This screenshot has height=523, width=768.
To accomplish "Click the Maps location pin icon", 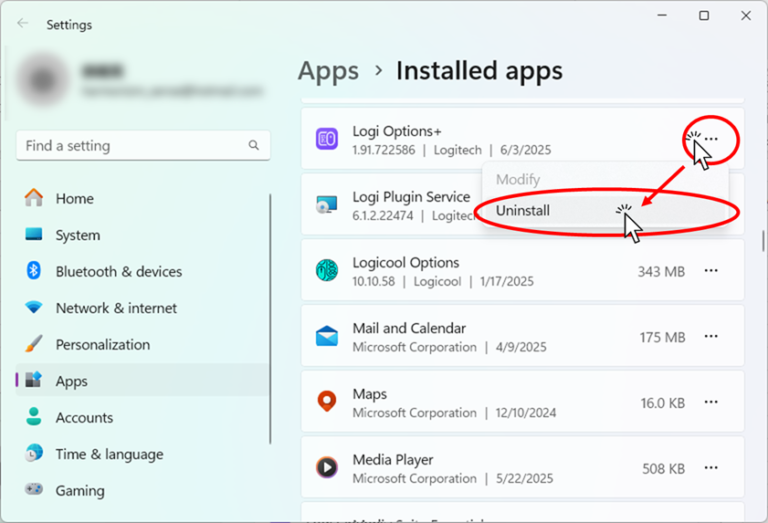I will coord(326,402).
